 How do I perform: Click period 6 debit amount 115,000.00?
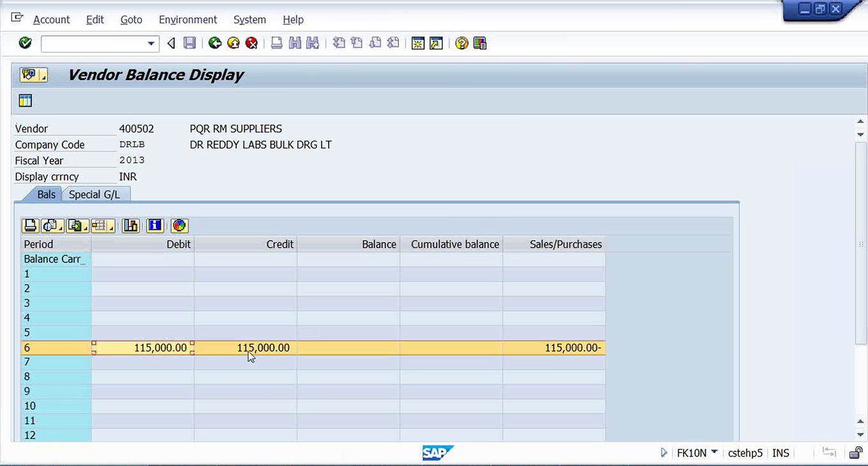[143, 348]
